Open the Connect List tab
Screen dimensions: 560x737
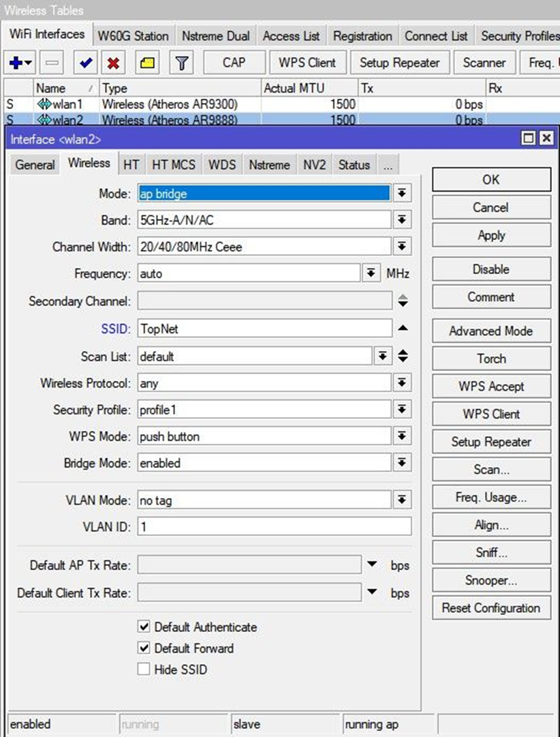436,35
